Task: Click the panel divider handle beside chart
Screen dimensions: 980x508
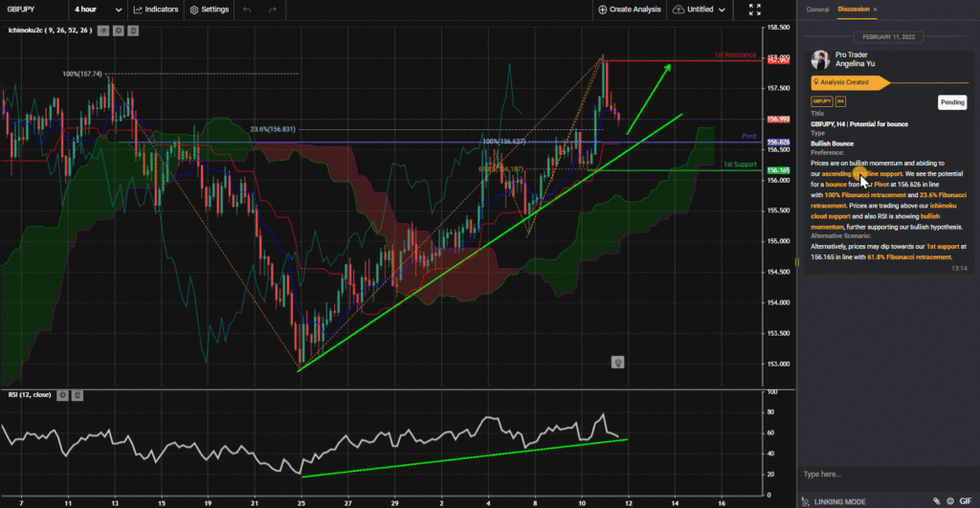Action: (797, 262)
